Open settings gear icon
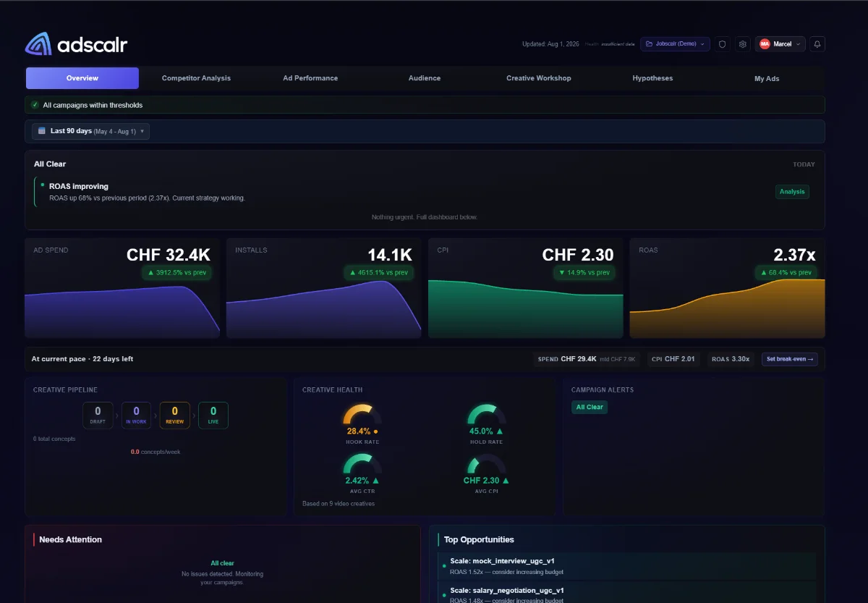The width and height of the screenshot is (868, 603). pyautogui.click(x=742, y=44)
